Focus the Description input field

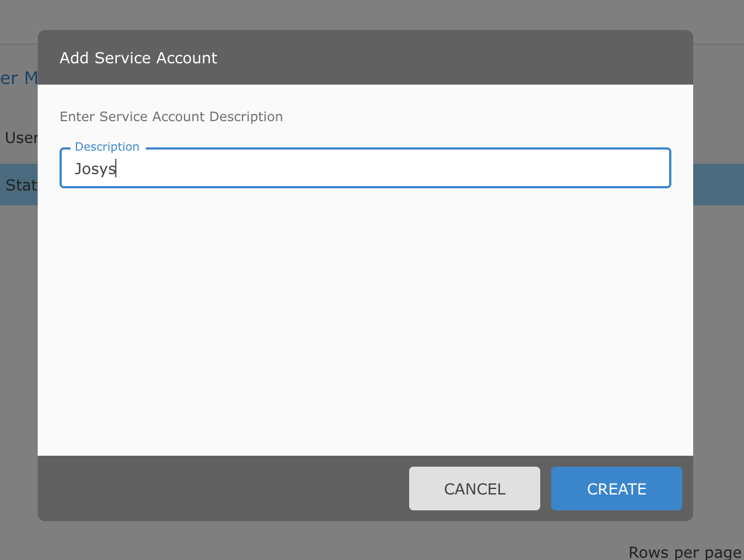(365, 169)
